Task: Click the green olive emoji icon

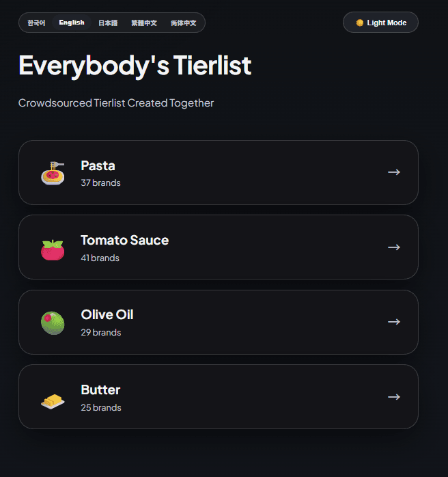Action: (53, 323)
